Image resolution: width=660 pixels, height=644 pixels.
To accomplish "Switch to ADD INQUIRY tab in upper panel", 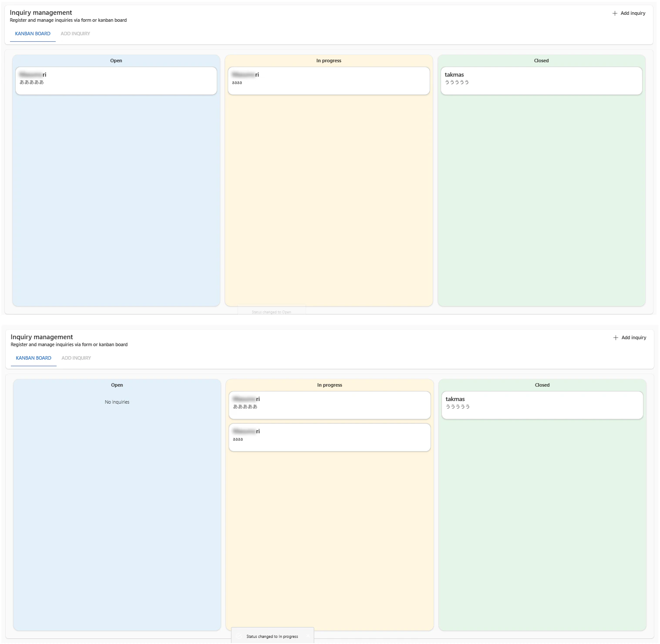I will (75, 34).
